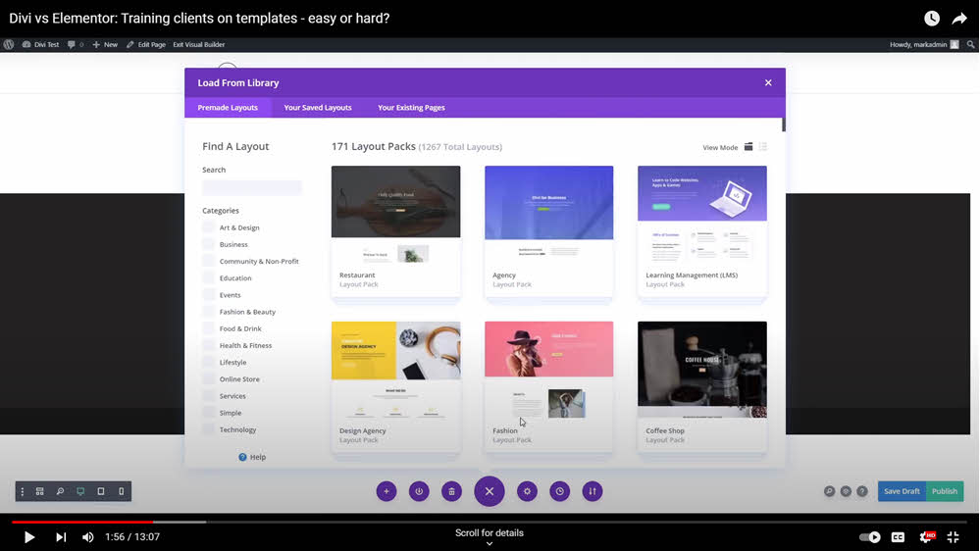Check the Health & Fitness category
Screen dimensions: 980x551
coord(208,345)
